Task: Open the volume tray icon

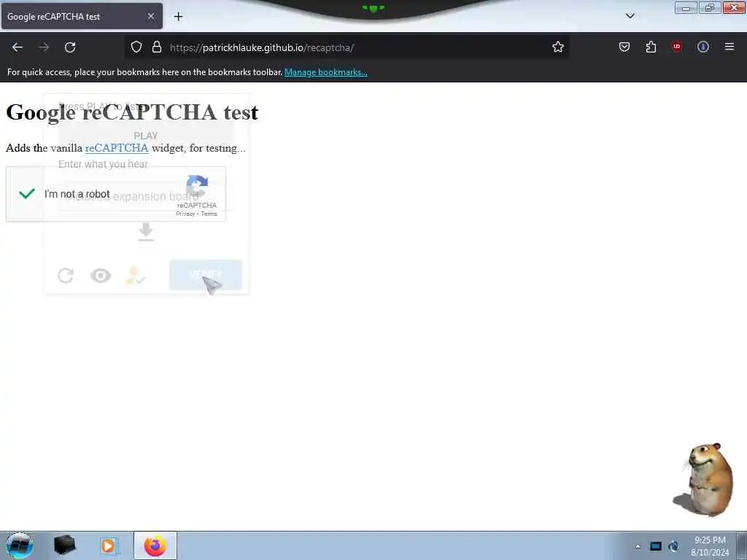Action: (673, 546)
